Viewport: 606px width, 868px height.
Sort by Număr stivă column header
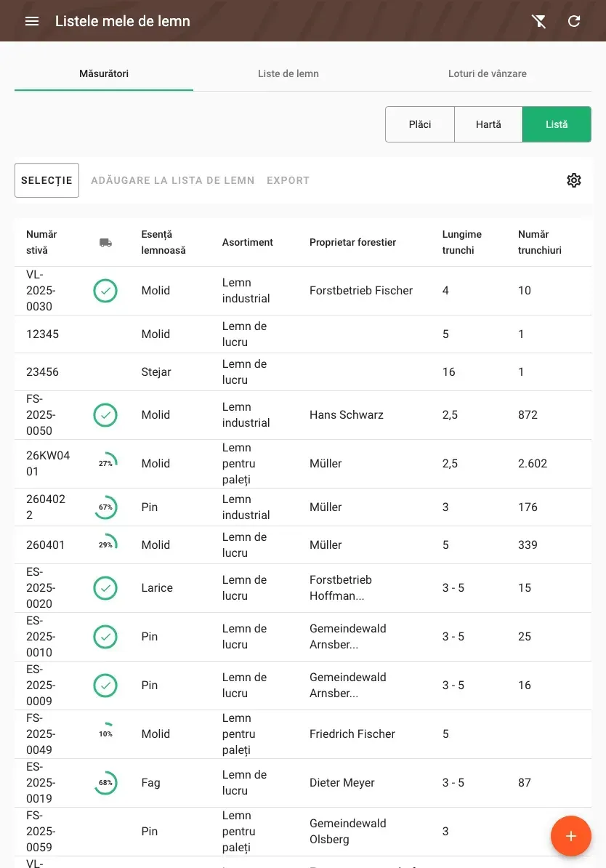[41, 243]
